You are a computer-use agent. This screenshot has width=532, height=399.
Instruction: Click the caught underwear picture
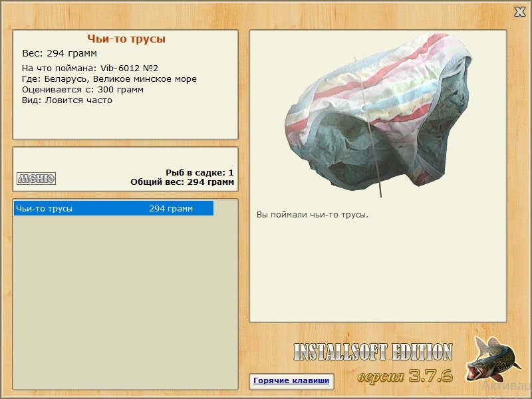[378, 115]
